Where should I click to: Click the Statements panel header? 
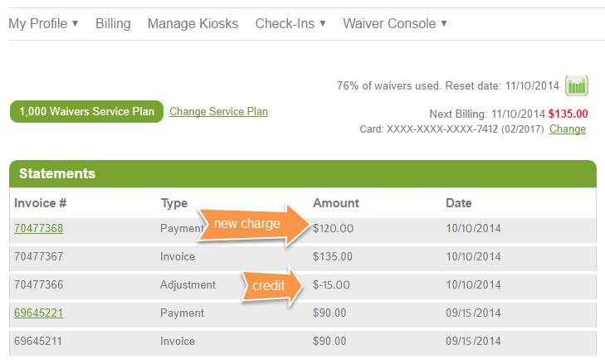coord(302,174)
